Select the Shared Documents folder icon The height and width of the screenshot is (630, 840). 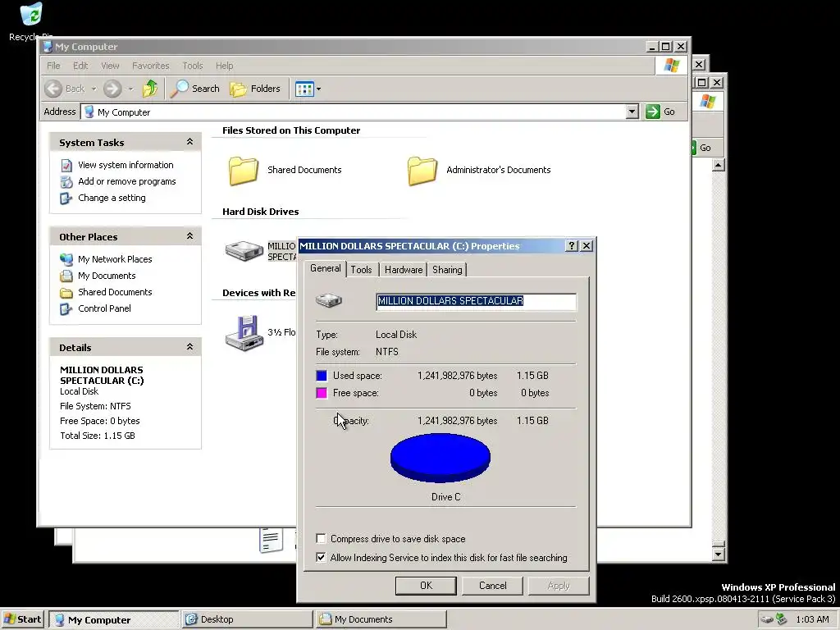pyautogui.click(x=244, y=171)
